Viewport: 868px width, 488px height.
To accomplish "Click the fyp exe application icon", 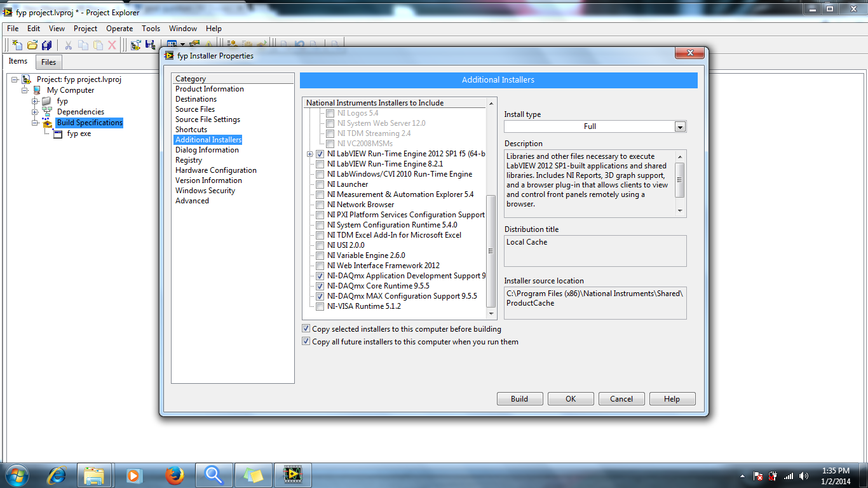I will [x=58, y=134].
